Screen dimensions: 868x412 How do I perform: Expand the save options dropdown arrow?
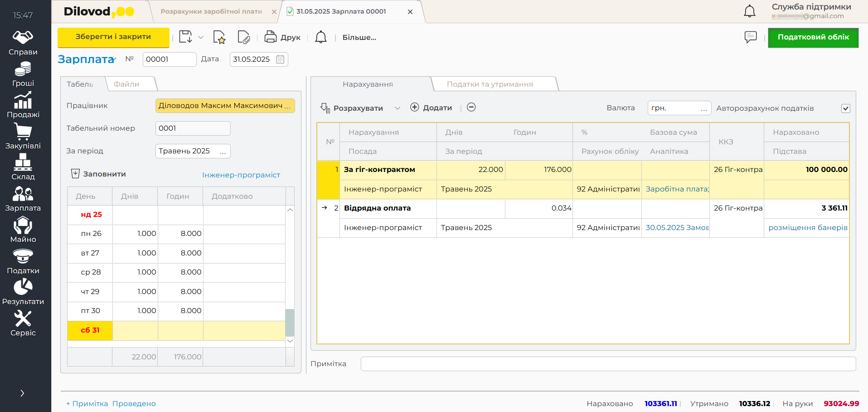coord(201,38)
